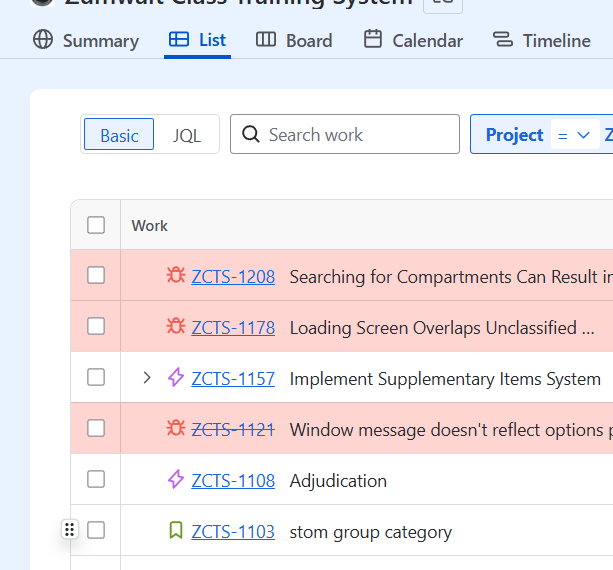Image resolution: width=613 pixels, height=570 pixels.
Task: Open the Project operator dropdown
Action: tap(575, 135)
